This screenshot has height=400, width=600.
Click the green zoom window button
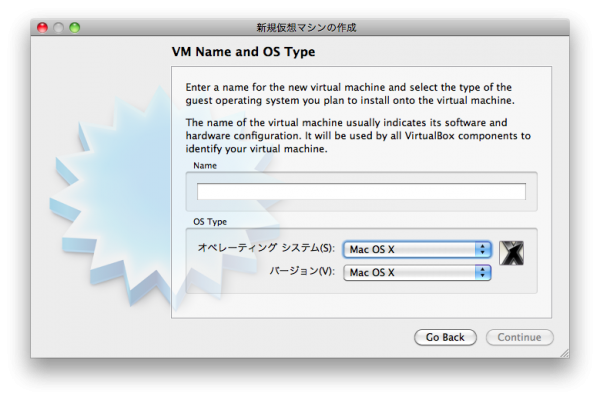(x=75, y=28)
